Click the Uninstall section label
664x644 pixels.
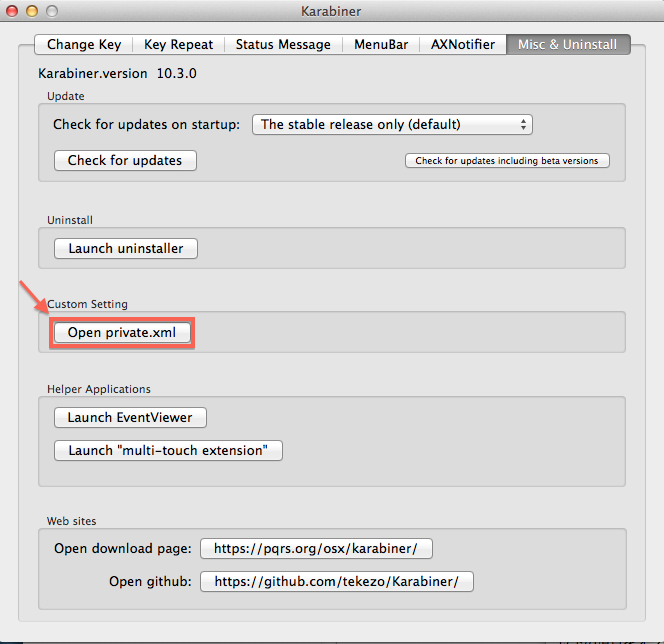click(x=70, y=220)
